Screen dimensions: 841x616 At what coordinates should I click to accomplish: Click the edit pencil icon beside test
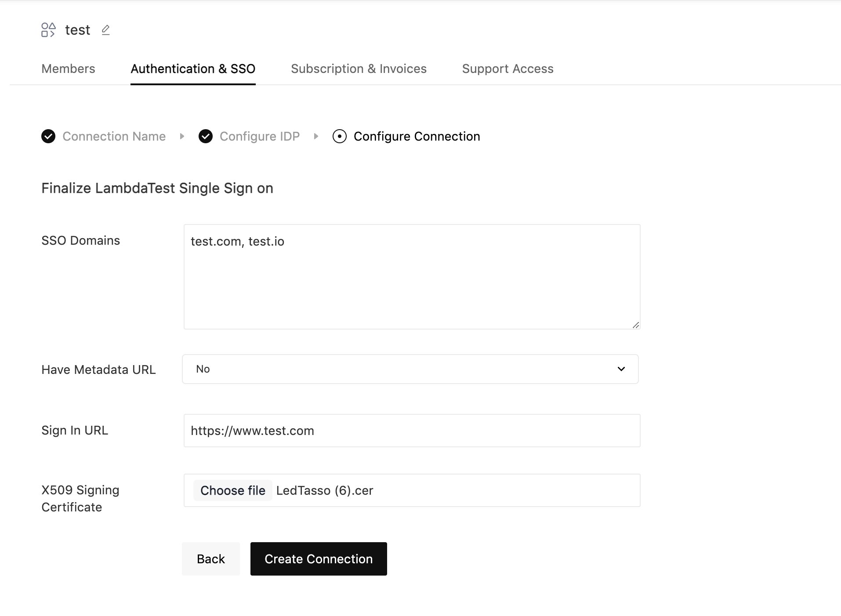105,30
